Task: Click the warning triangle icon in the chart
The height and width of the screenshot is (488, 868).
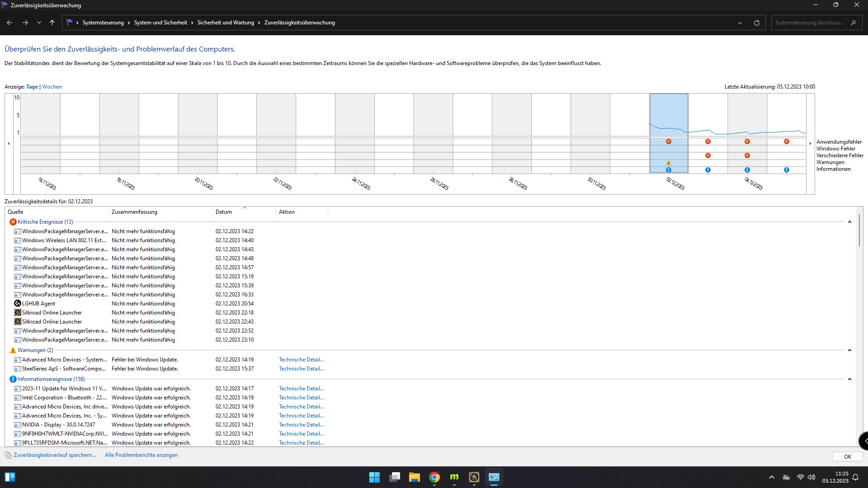Action: tap(668, 163)
